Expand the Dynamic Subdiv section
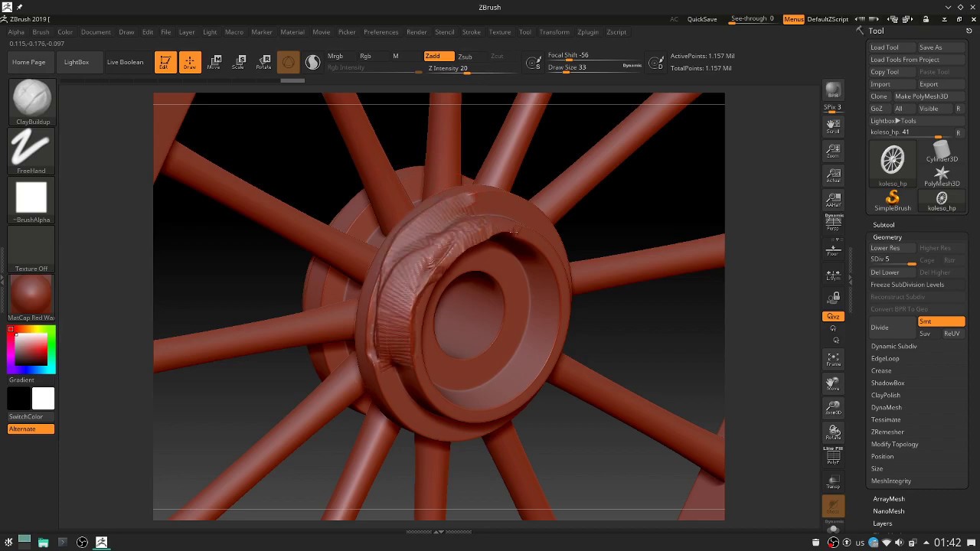This screenshot has width=980, height=551. click(893, 347)
